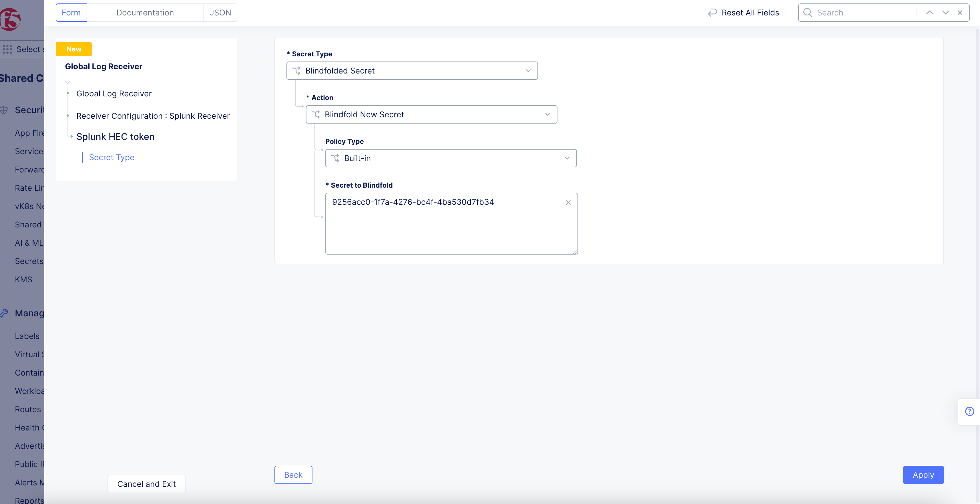The width and height of the screenshot is (980, 504).
Task: Select Splunk HEC token tree item
Action: tap(115, 137)
